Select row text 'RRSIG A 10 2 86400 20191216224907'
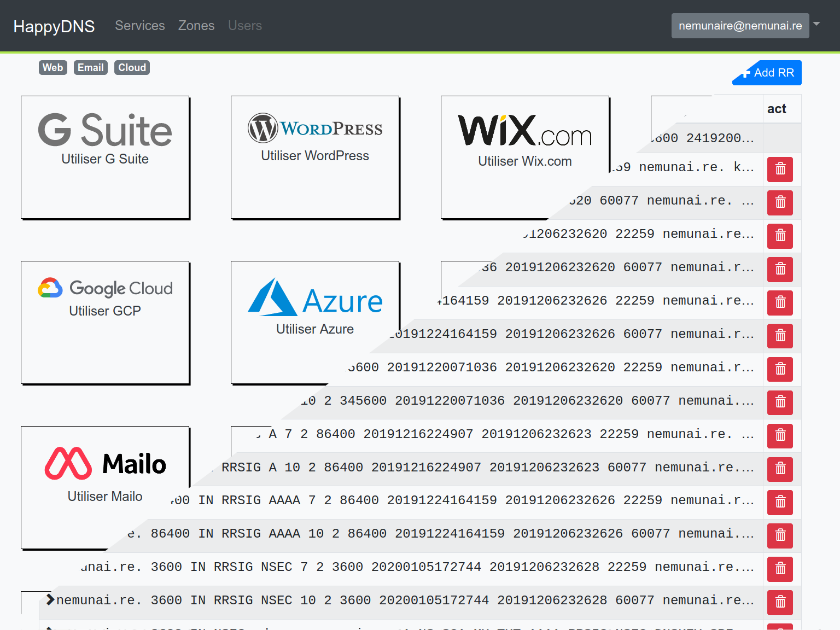Image resolution: width=840 pixels, height=630 pixels. tap(351, 467)
